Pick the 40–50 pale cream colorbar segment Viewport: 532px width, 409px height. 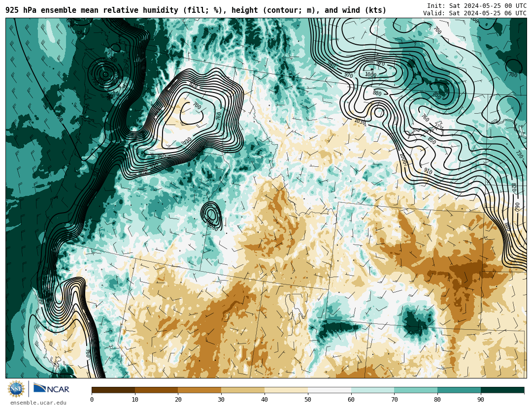[x=286, y=390]
